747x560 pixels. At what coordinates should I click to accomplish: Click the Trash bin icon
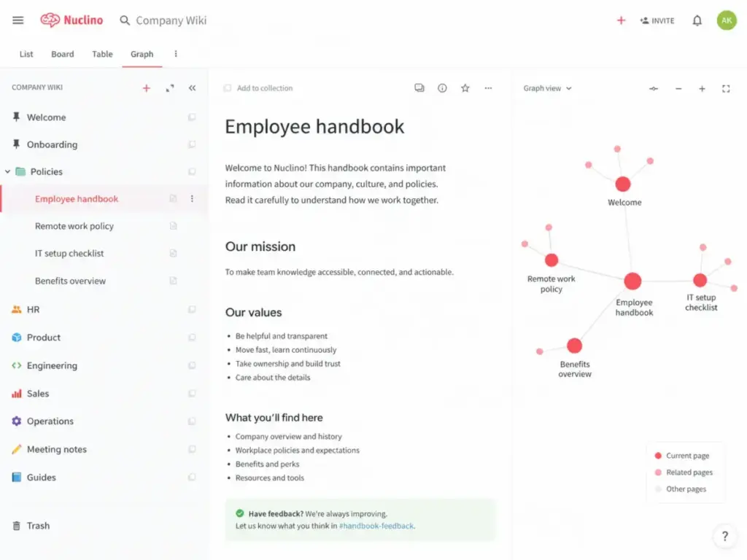[16, 526]
